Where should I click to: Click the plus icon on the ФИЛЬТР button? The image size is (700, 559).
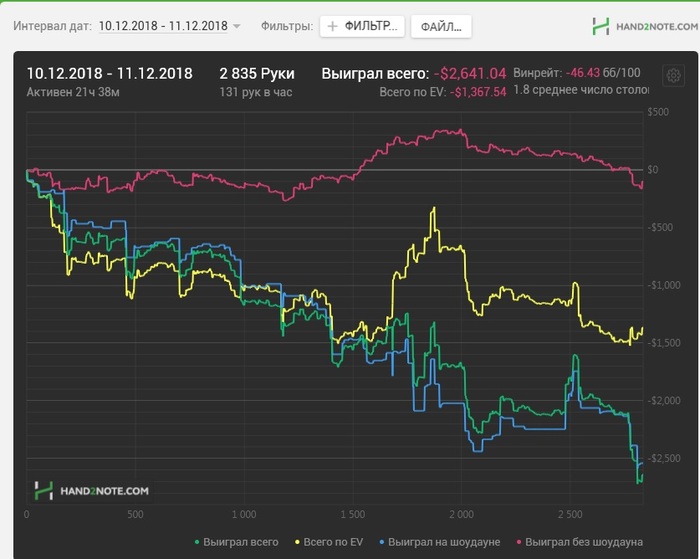[x=333, y=26]
